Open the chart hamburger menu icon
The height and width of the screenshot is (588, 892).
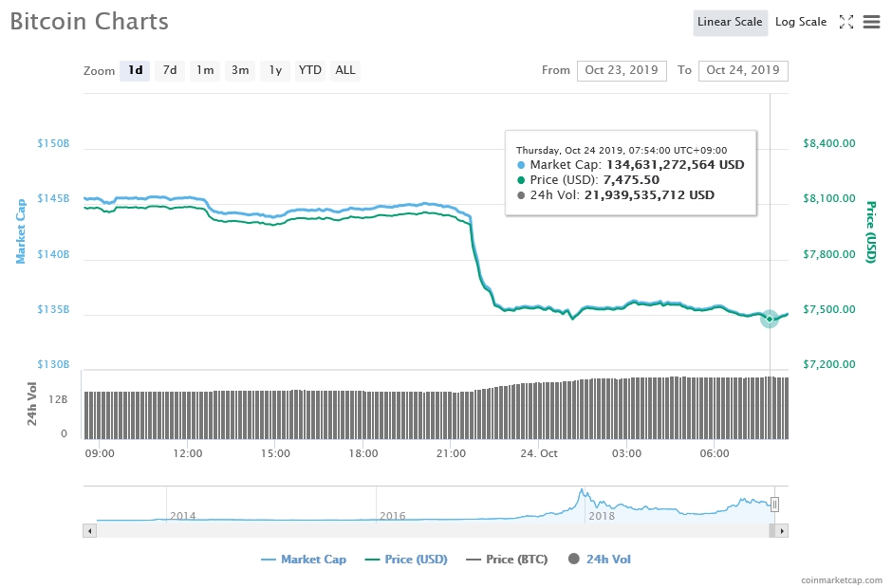coord(871,22)
